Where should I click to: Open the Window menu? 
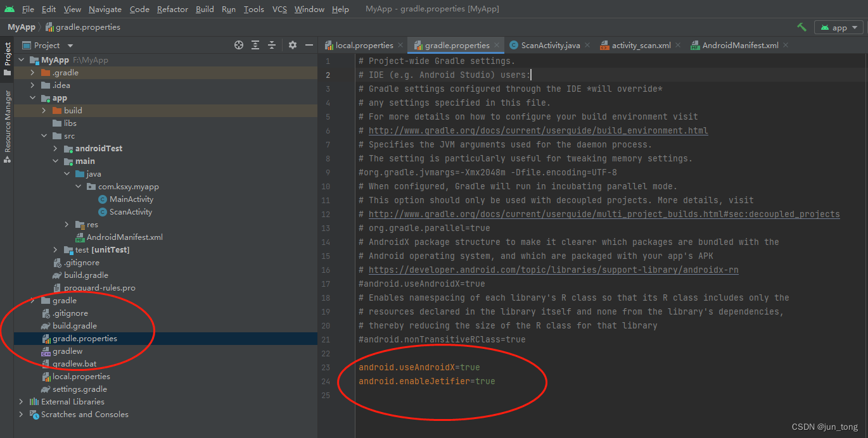click(309, 9)
